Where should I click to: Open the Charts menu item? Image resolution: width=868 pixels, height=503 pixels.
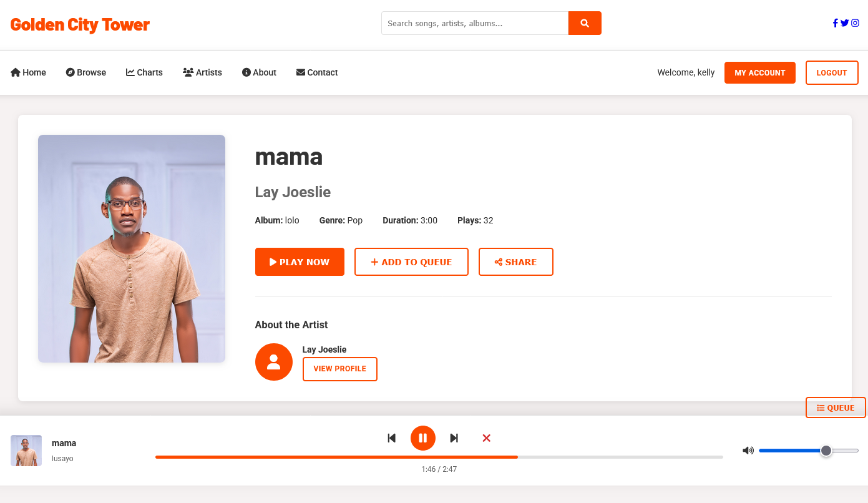tap(144, 72)
